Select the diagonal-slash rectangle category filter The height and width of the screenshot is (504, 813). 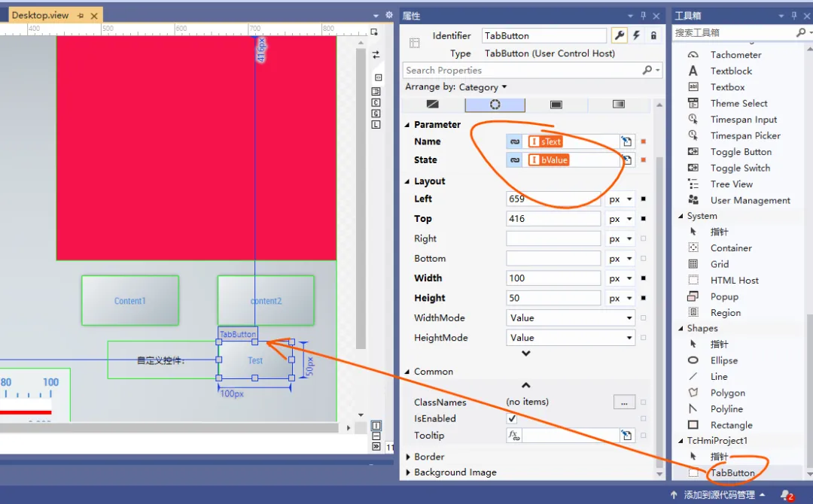(x=432, y=104)
